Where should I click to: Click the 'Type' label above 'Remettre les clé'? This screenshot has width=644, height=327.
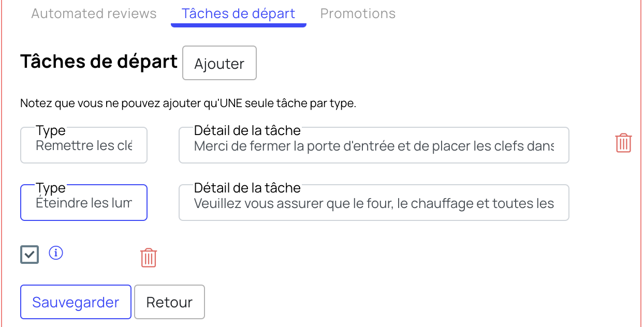(x=51, y=131)
